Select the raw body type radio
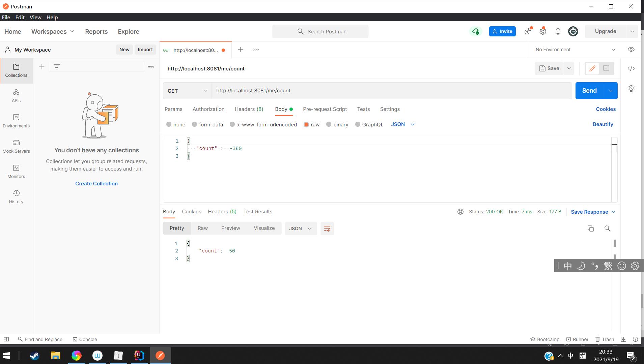This screenshot has height=364, width=644. click(306, 124)
